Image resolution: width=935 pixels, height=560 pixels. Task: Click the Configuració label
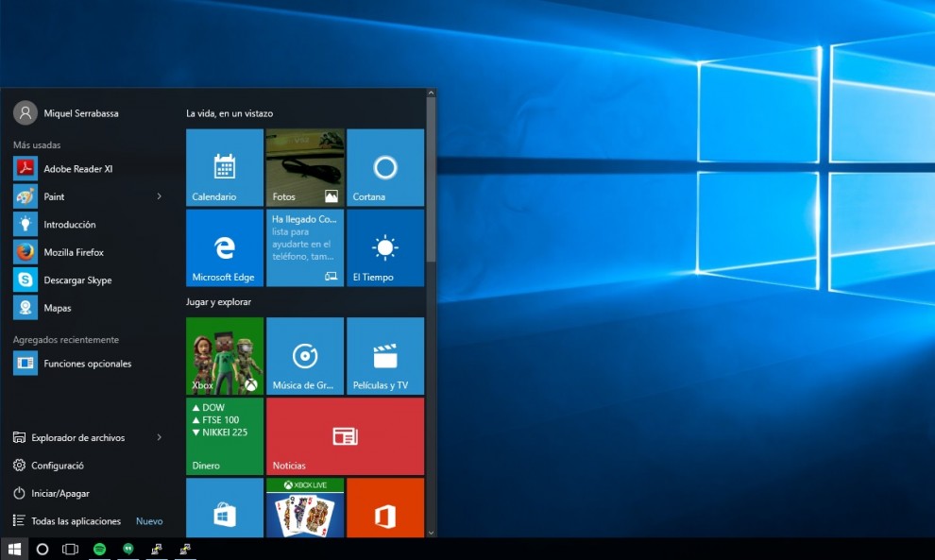coord(58,466)
